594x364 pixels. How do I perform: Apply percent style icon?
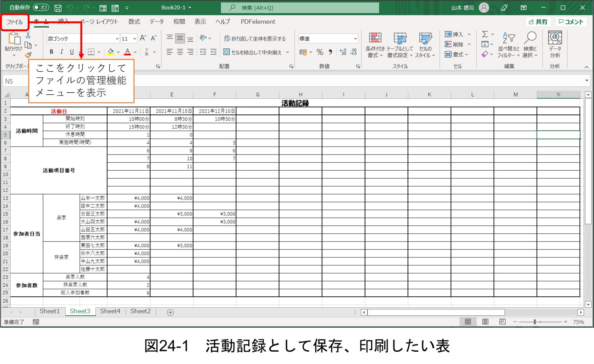[320, 52]
